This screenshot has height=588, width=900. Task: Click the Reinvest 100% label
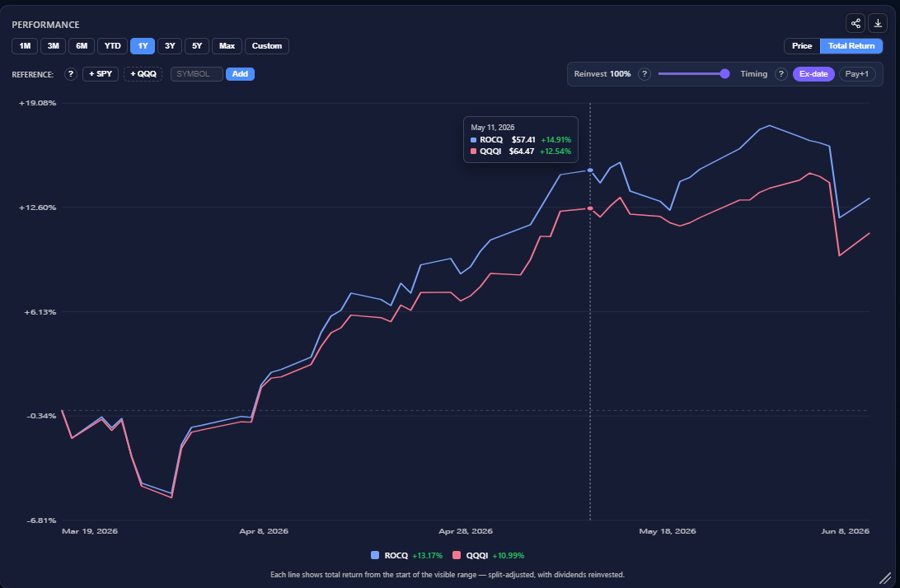point(602,74)
